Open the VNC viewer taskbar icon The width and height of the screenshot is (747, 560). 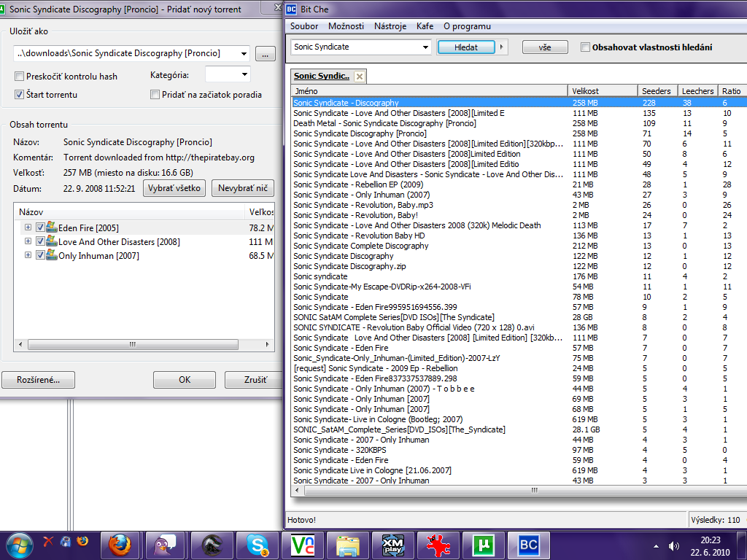[303, 545]
